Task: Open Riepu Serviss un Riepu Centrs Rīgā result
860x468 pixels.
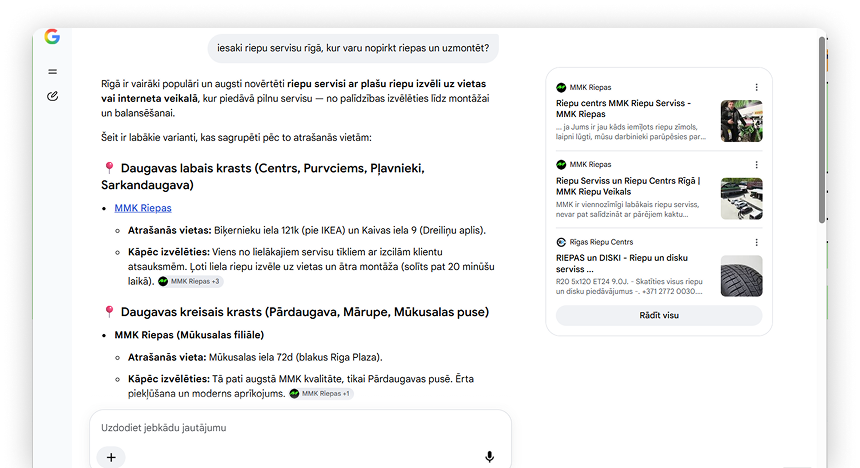Action: point(628,186)
